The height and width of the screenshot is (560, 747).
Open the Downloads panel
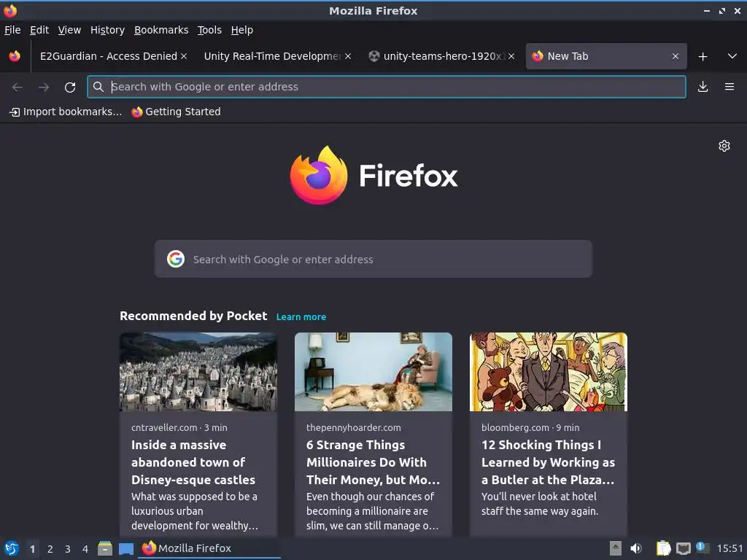(703, 87)
